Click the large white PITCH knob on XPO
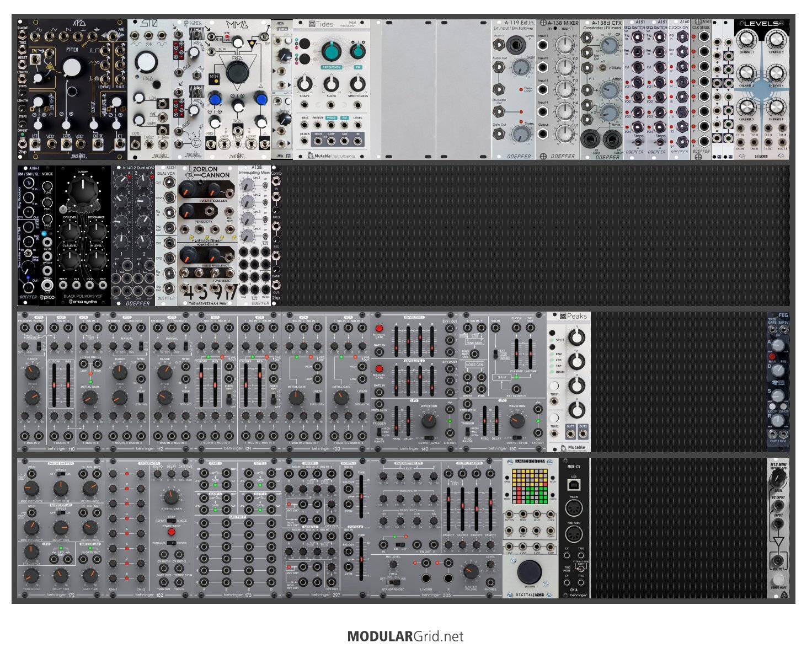 pos(71,67)
